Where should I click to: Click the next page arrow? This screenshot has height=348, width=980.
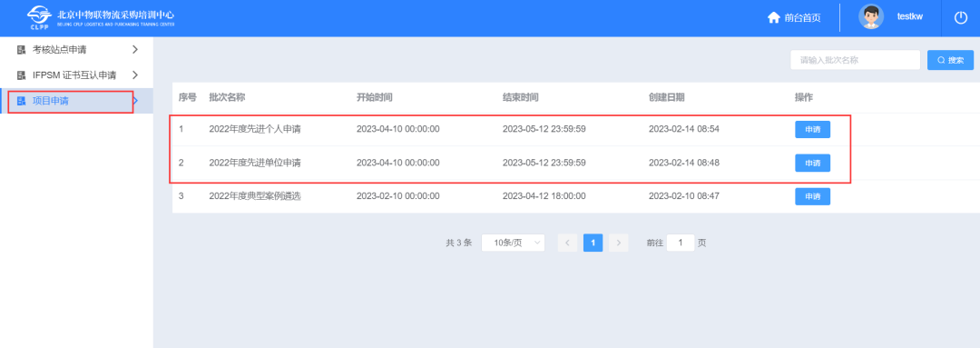618,243
